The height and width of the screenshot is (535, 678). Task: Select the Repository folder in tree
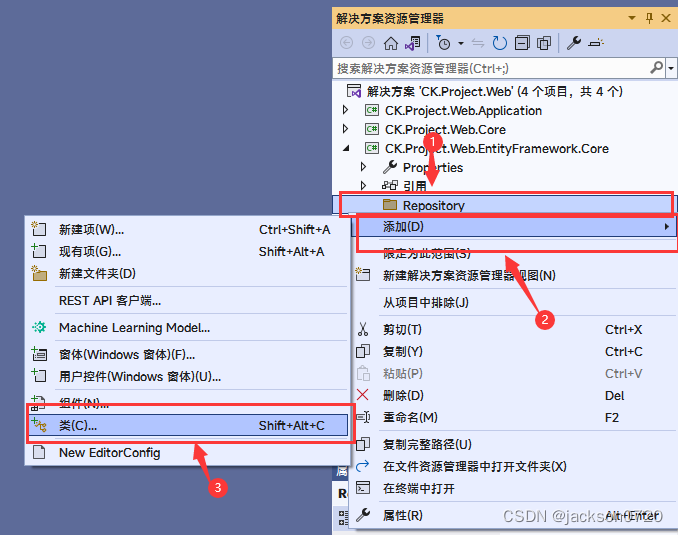504,205
